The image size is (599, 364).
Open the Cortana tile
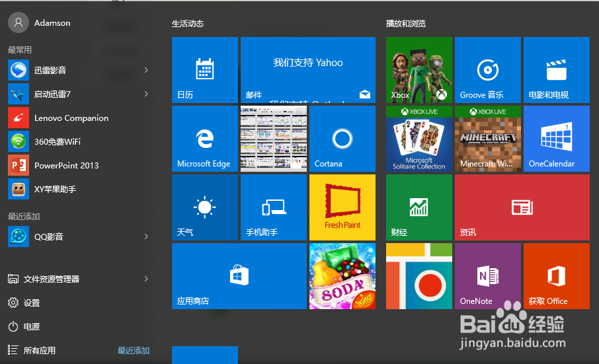[342, 139]
